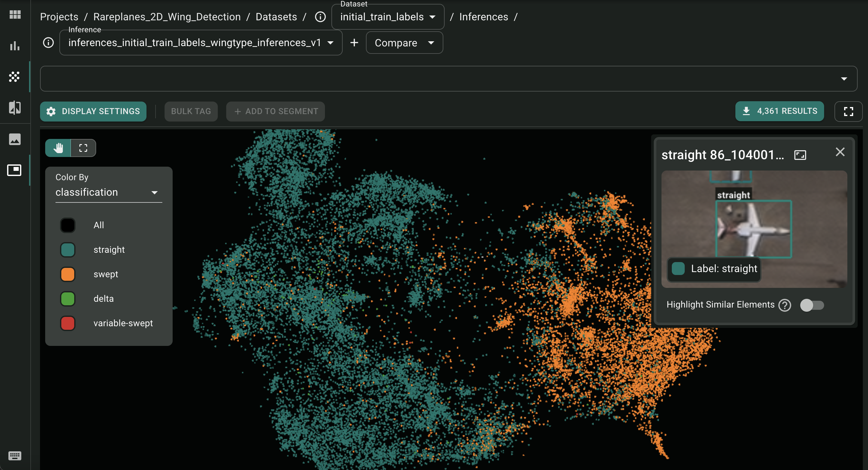Go to Rareplanes_2D_Wing_Detection breadcrumb
The width and height of the screenshot is (868, 470).
click(167, 17)
